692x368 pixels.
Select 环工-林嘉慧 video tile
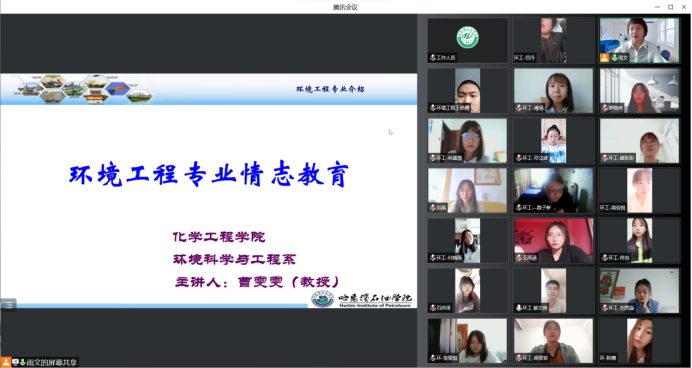(467, 141)
